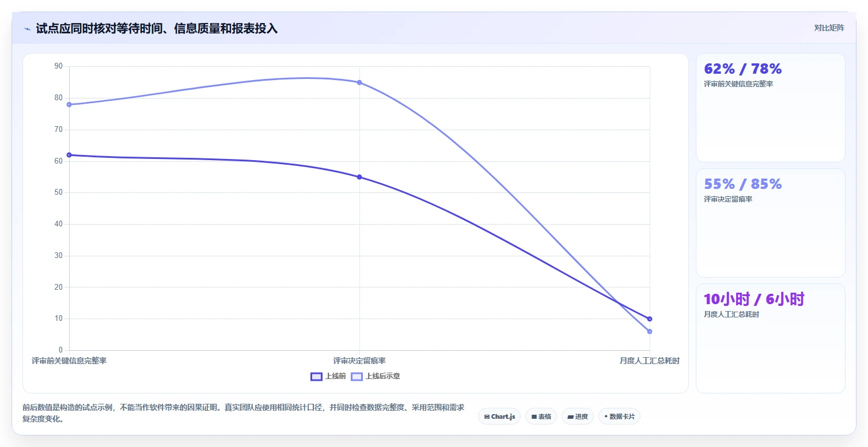868x447 pixels.
Task: Click the 对比矩阵 label
Action: pyautogui.click(x=829, y=28)
